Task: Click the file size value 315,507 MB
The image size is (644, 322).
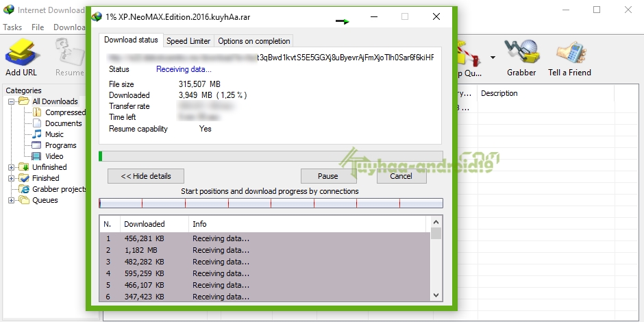Action: pos(199,84)
